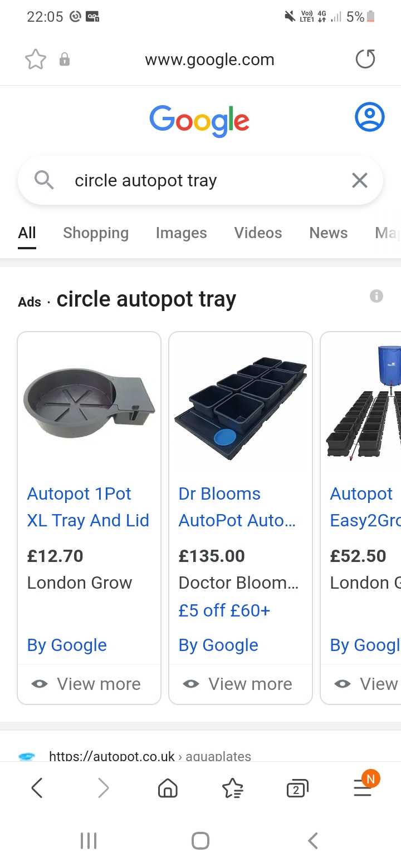This screenshot has height=868, width=401.
Task: Tap the reload page icon
Action: tap(365, 60)
